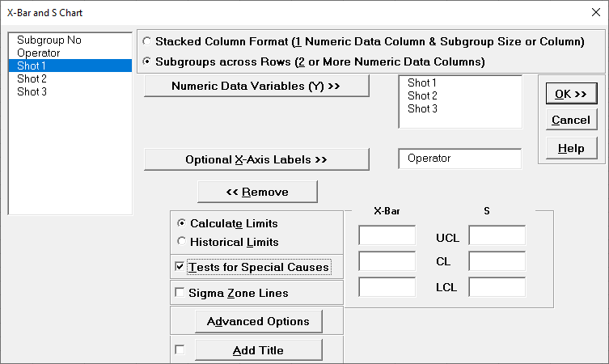Close the X-Bar and S Chart dialog
The width and height of the screenshot is (609, 364).
[594, 13]
